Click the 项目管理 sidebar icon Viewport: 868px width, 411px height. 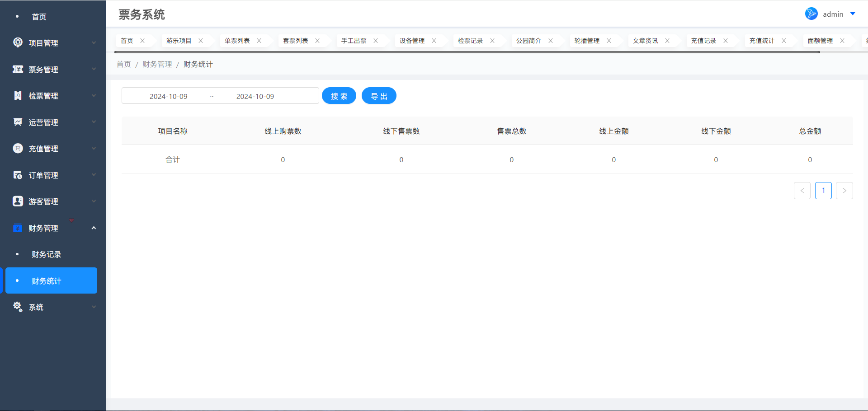pos(18,42)
